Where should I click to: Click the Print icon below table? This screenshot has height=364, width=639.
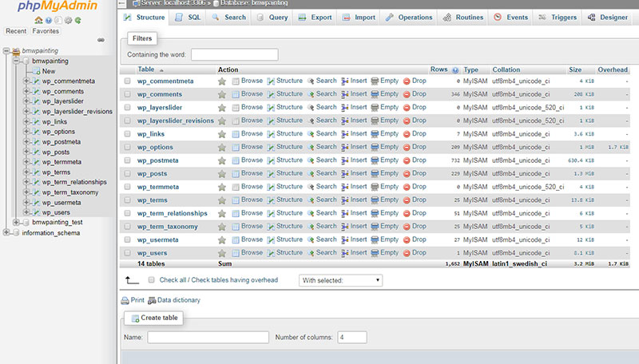click(x=125, y=301)
